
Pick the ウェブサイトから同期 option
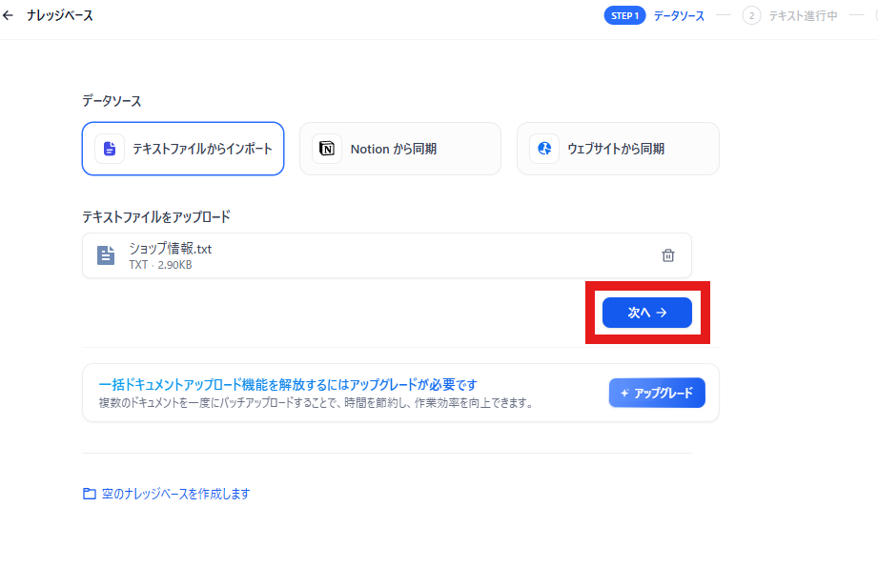coord(618,149)
